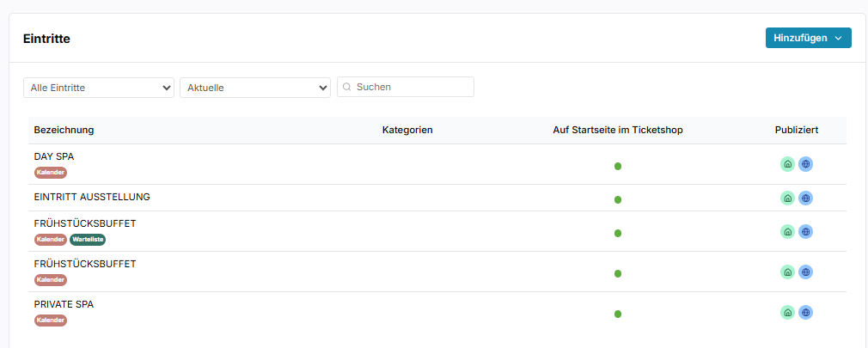Expand the Hinzufügen dropdown button
Image resolution: width=868 pixels, height=348 pixels.
[x=808, y=38]
